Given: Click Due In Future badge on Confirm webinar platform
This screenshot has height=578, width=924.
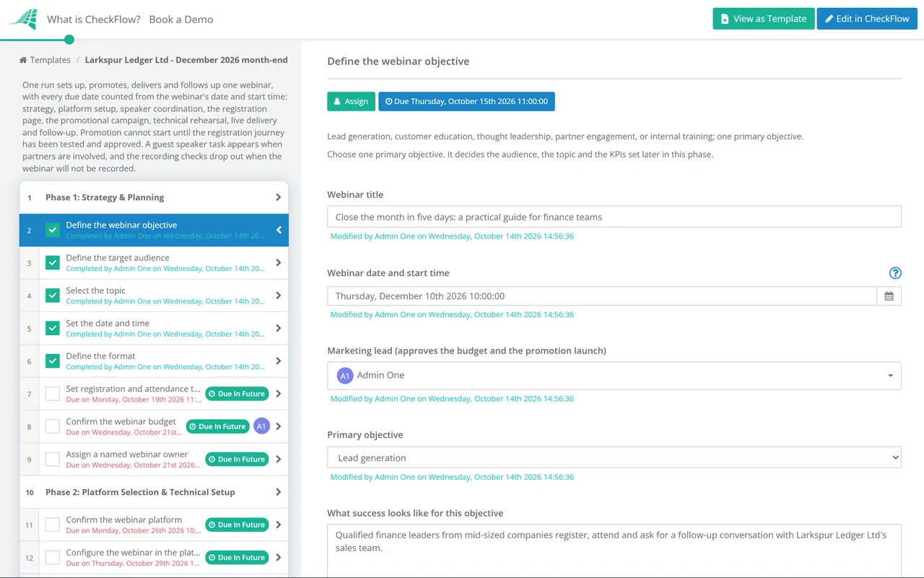Looking at the screenshot, I should (x=237, y=525).
